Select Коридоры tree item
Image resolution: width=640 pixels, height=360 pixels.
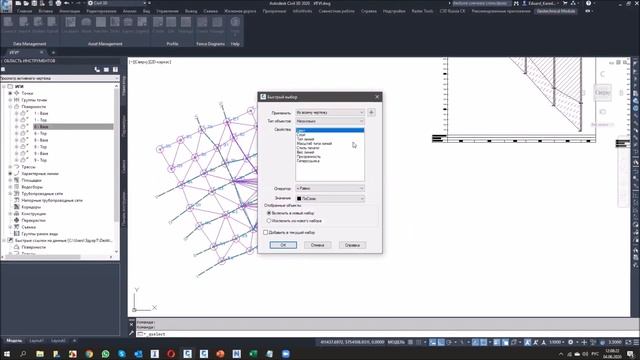point(31,207)
